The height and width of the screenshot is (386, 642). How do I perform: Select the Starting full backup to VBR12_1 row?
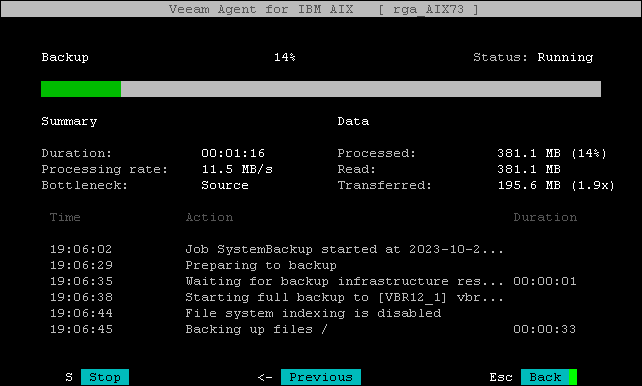[313, 297]
